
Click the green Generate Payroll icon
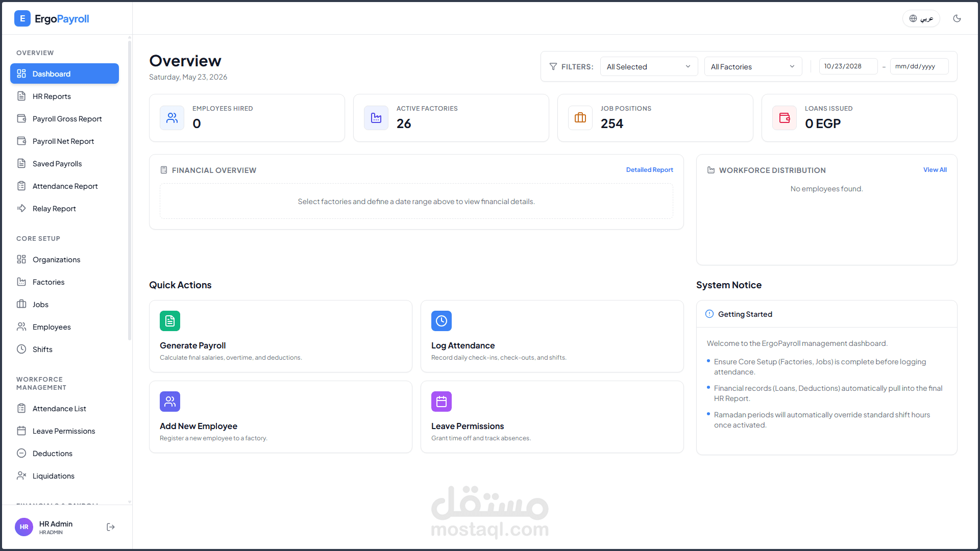pyautogui.click(x=170, y=321)
